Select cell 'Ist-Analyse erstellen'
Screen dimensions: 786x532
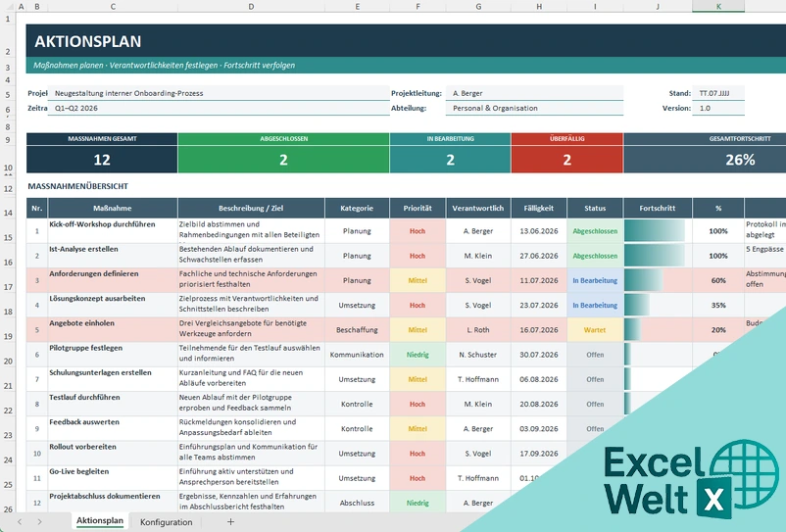pyautogui.click(x=113, y=256)
